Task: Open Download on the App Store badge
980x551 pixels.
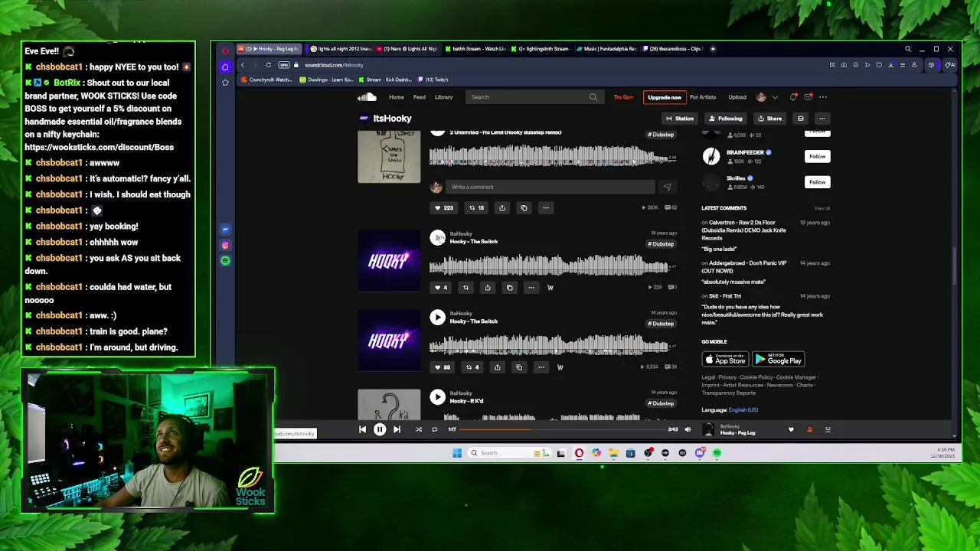Action: click(725, 360)
